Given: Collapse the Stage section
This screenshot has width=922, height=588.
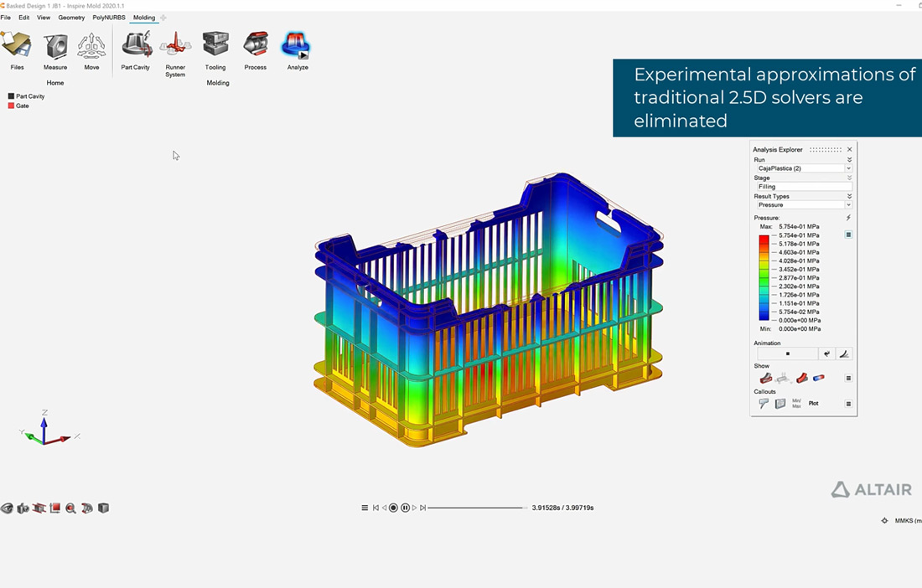Looking at the screenshot, I should (849, 178).
